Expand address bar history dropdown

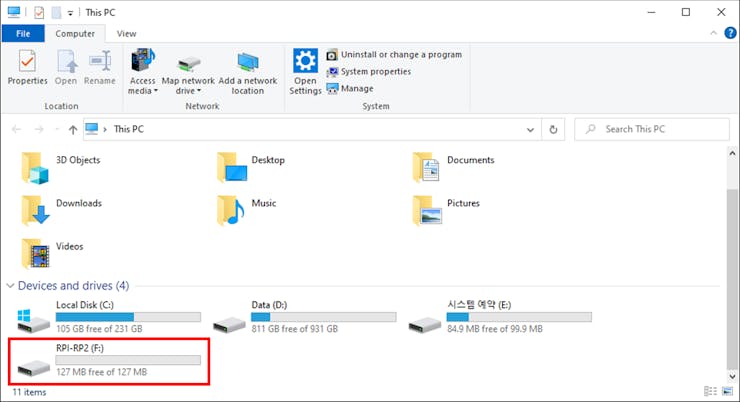tap(530, 129)
